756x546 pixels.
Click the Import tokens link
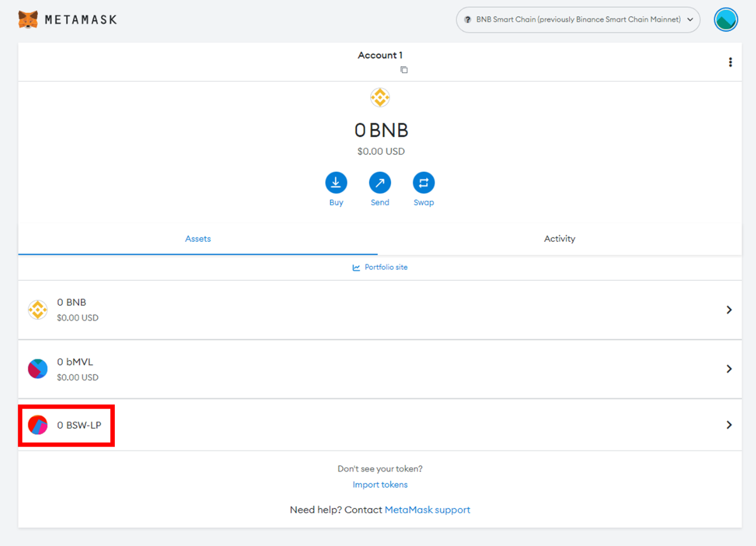pyautogui.click(x=380, y=485)
